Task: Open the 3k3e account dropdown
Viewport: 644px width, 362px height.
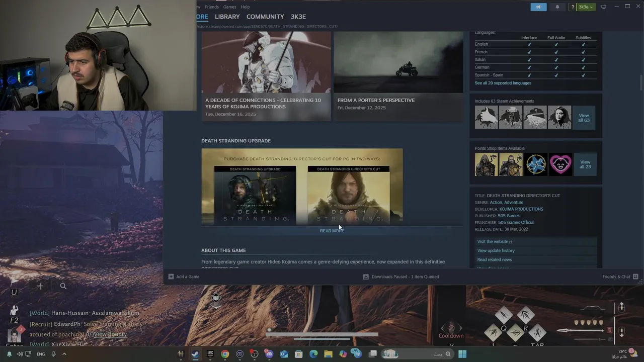Action: [586, 7]
